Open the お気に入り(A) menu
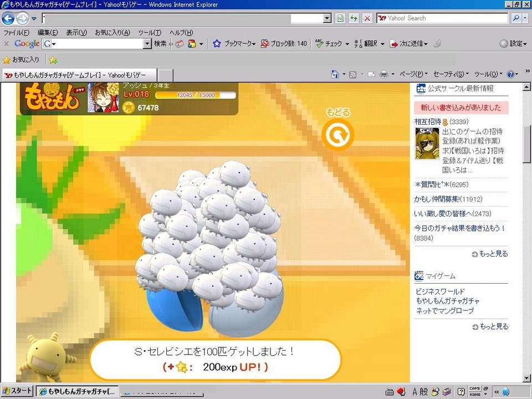This screenshot has height=399, width=532. point(112,33)
